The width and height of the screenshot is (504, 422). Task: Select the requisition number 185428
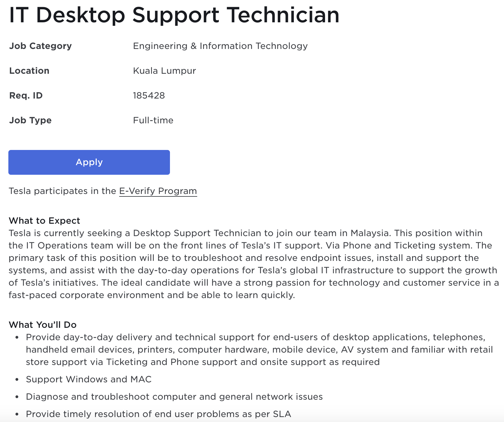(149, 95)
